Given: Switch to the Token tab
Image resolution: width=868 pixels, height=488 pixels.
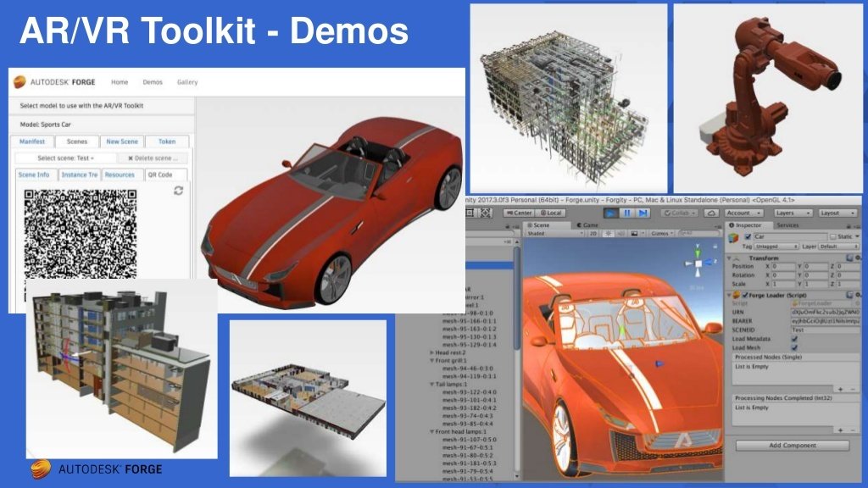Looking at the screenshot, I should tap(167, 141).
